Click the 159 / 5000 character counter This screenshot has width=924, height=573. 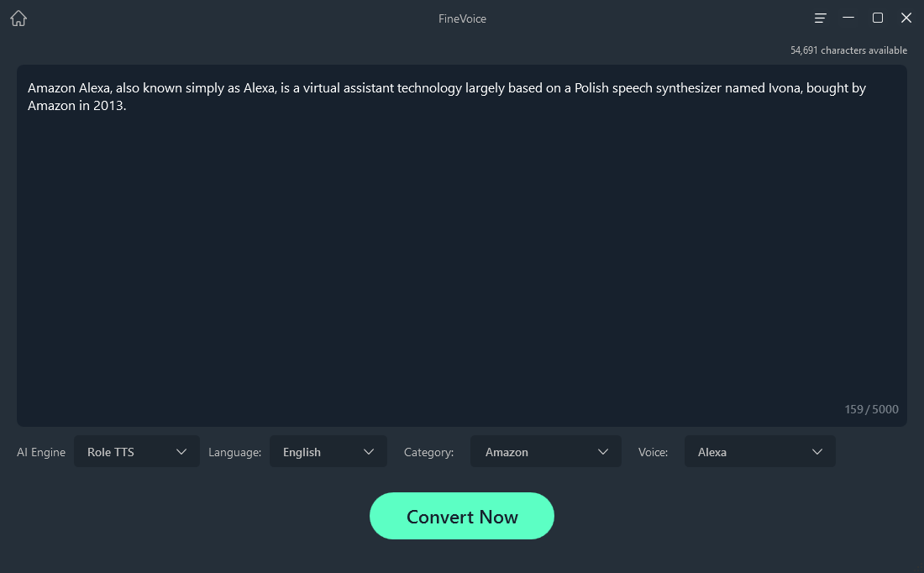click(872, 409)
